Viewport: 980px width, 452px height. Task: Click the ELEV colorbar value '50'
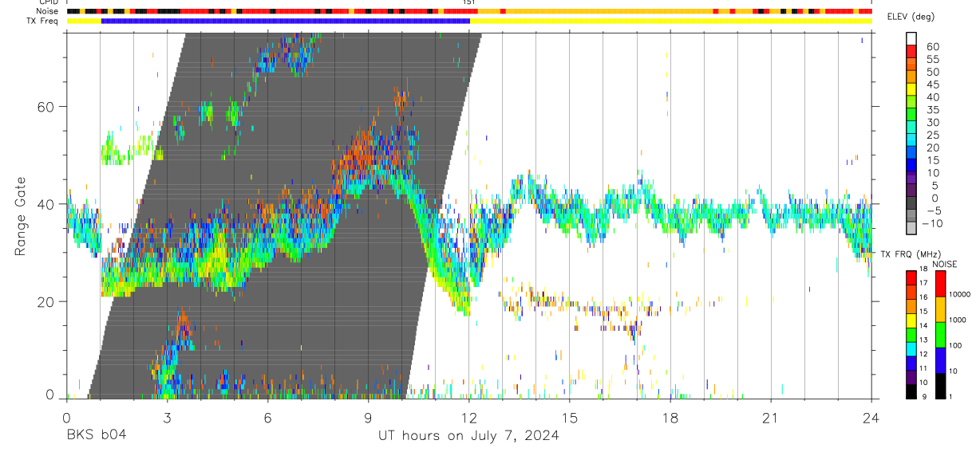[933, 72]
